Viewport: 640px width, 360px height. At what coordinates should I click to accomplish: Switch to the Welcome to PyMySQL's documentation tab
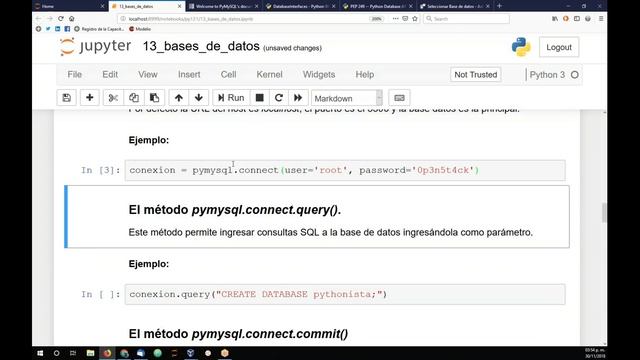pyautogui.click(x=224, y=6)
